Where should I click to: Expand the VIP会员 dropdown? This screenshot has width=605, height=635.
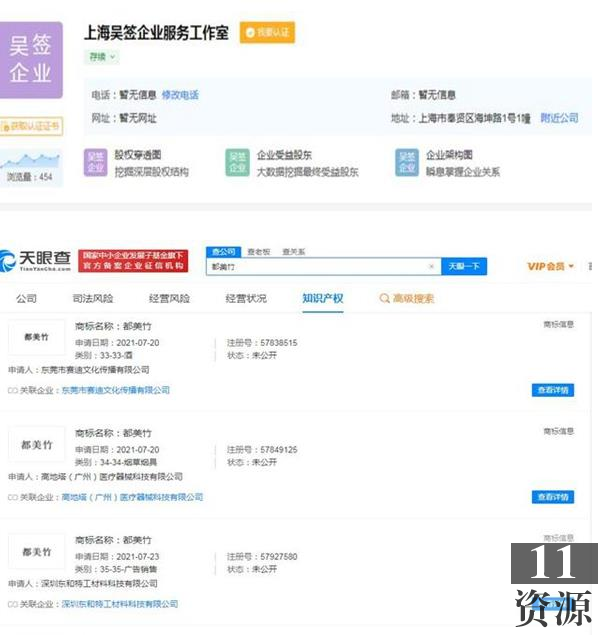tap(551, 266)
